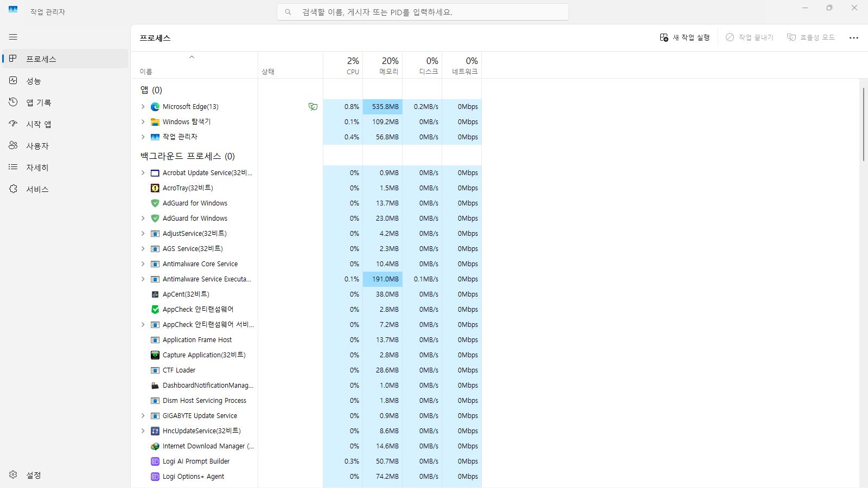Click the Windows 탐색기 folder icon
The width and height of the screenshot is (868, 488).
[x=155, y=122]
